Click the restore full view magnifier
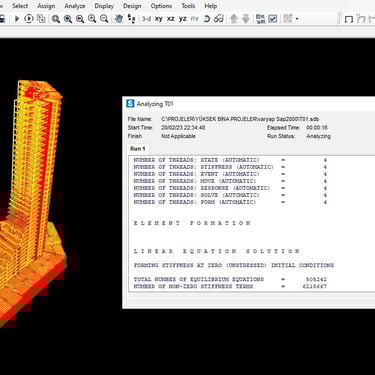The height and width of the screenshot is (375, 375). (68, 19)
